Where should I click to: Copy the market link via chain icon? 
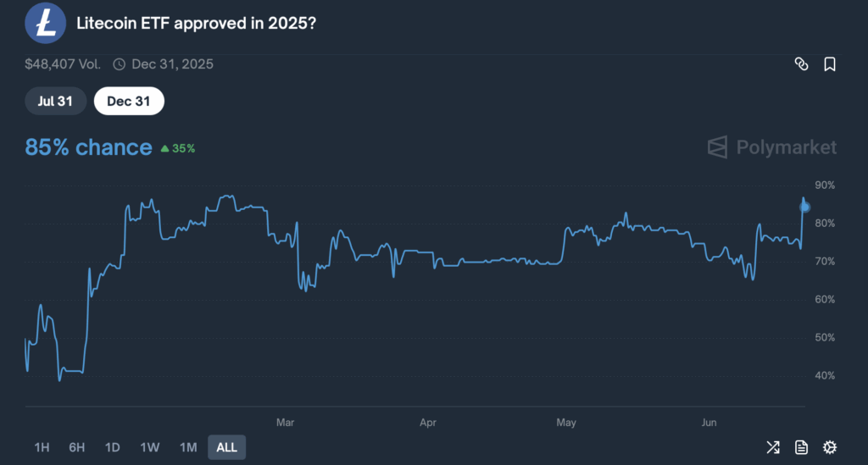click(x=801, y=64)
